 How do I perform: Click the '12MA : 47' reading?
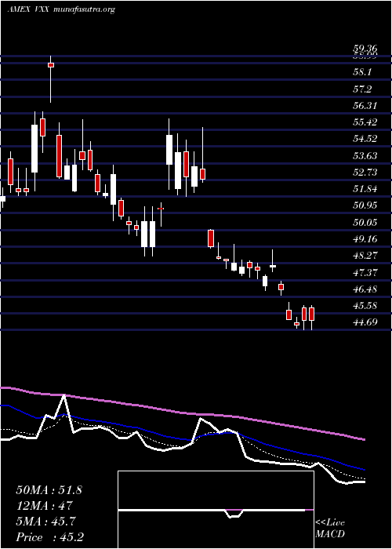(x=44, y=506)
